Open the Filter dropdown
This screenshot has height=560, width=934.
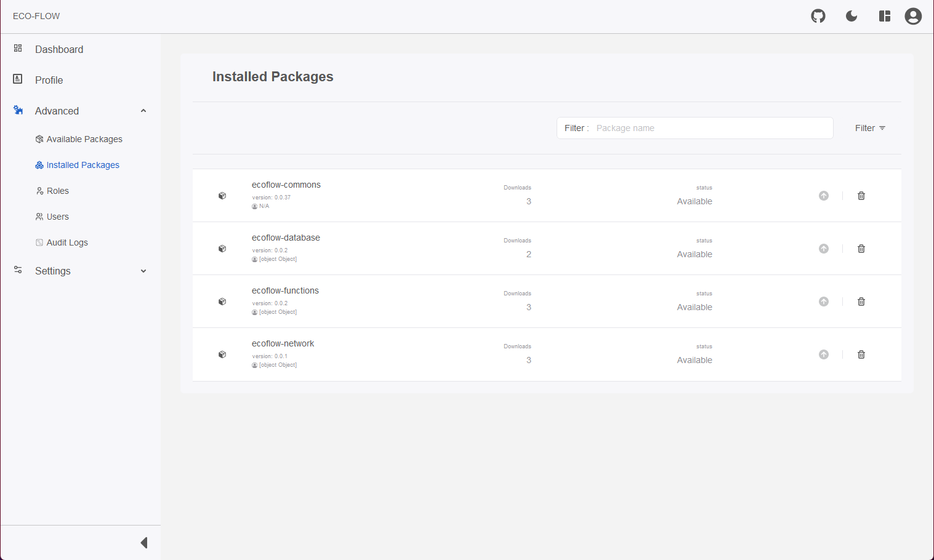[x=870, y=128]
